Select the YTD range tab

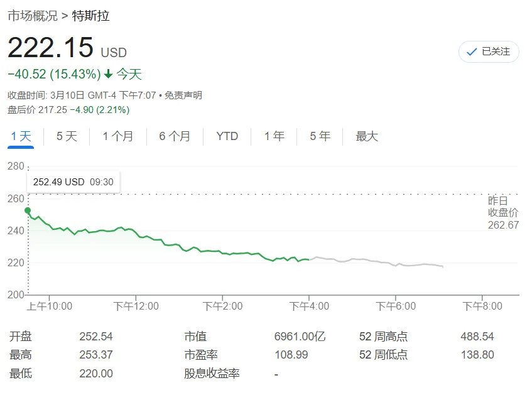(227, 136)
